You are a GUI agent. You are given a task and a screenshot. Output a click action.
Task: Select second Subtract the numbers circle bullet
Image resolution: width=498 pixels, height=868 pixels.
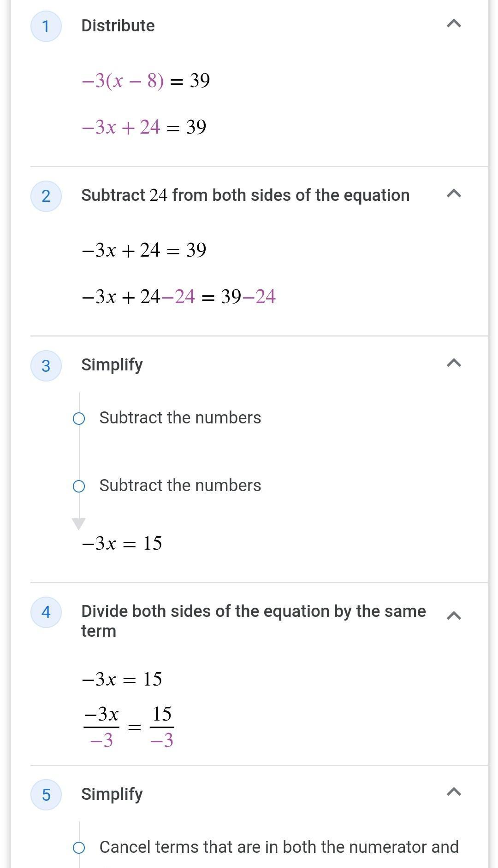79,487
